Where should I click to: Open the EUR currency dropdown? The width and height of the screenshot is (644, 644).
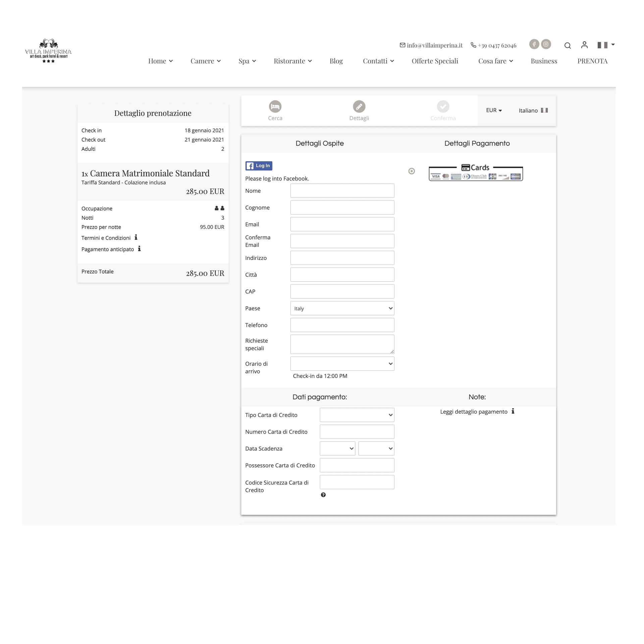[494, 110]
